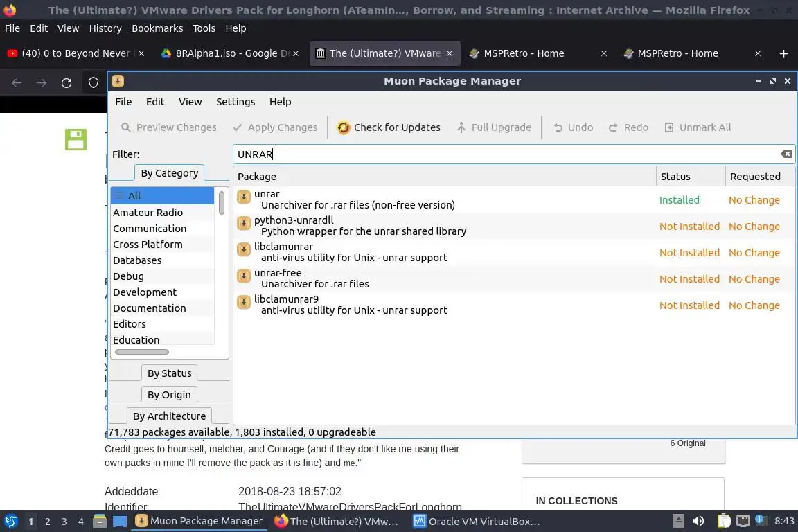Image resolution: width=798 pixels, height=532 pixels.
Task: Expand the By Status filter section
Action: 170,373
